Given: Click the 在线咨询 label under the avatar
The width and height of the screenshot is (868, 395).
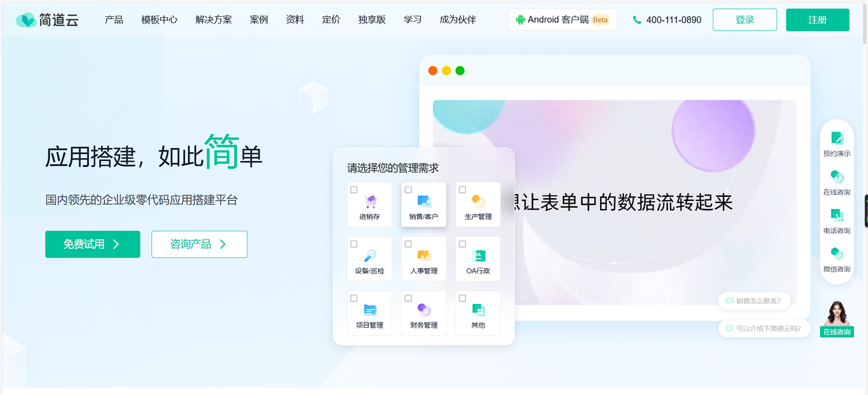Looking at the screenshot, I should tap(837, 332).
